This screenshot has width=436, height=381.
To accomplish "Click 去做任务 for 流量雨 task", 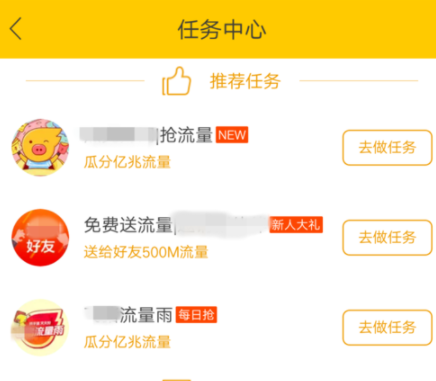I will (x=387, y=328).
